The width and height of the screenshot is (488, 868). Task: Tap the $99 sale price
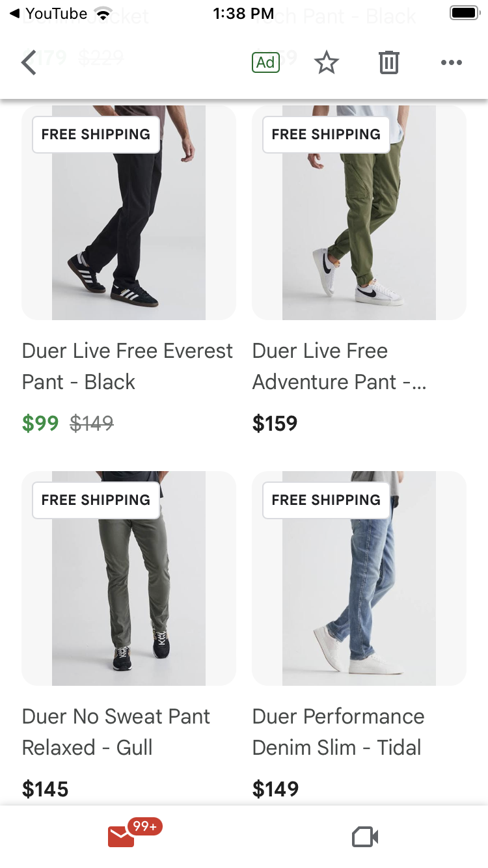[40, 424]
